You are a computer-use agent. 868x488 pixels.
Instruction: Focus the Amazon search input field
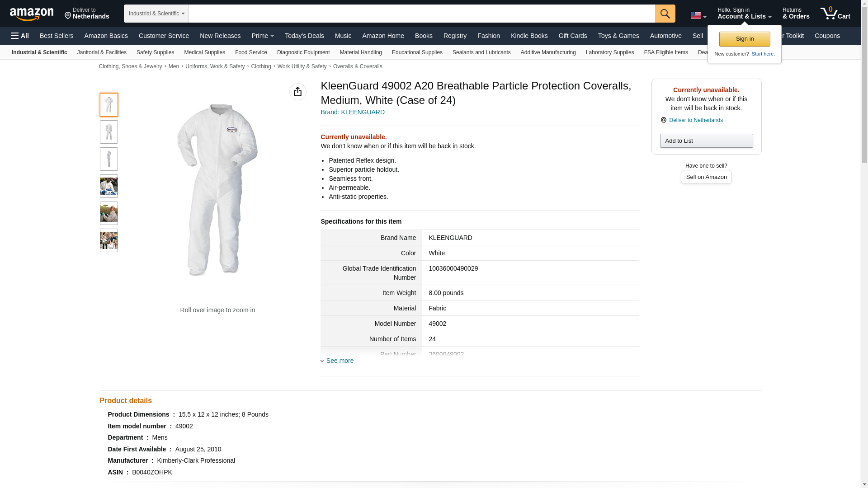pos(422,14)
